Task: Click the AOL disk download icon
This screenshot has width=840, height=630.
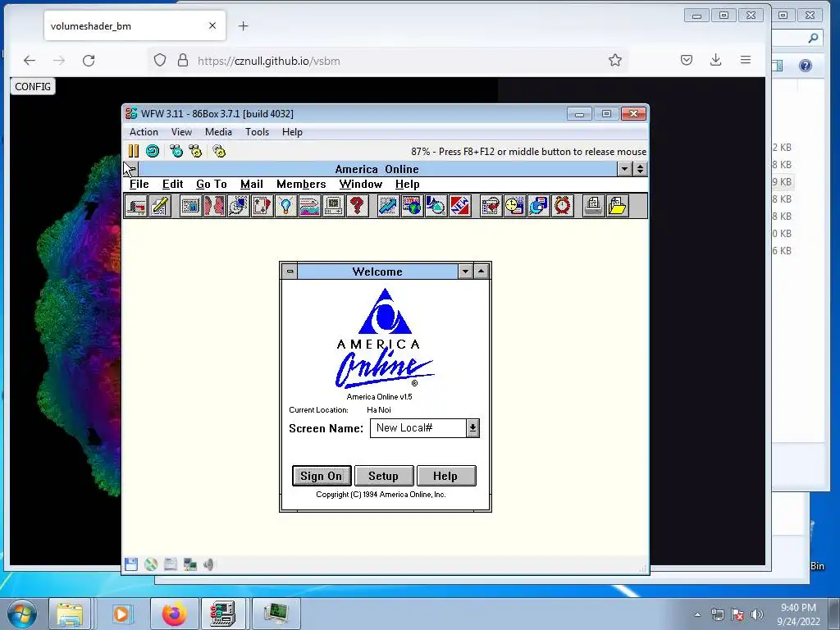Action: pyautogui.click(x=538, y=206)
